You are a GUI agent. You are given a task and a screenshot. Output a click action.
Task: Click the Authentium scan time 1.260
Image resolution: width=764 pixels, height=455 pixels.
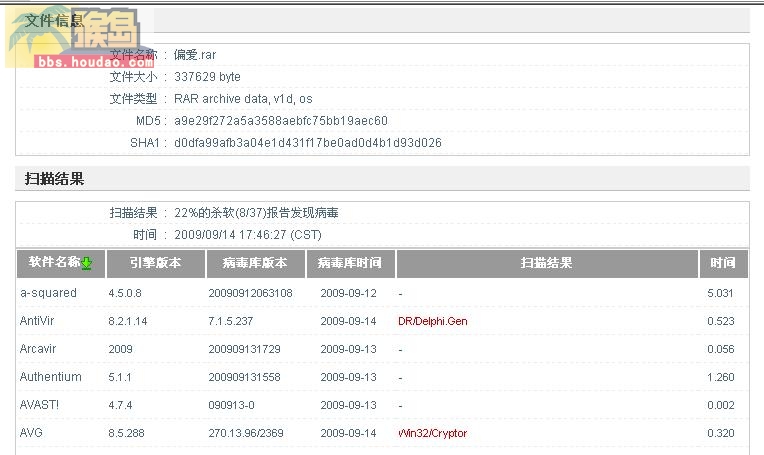pyautogui.click(x=721, y=377)
